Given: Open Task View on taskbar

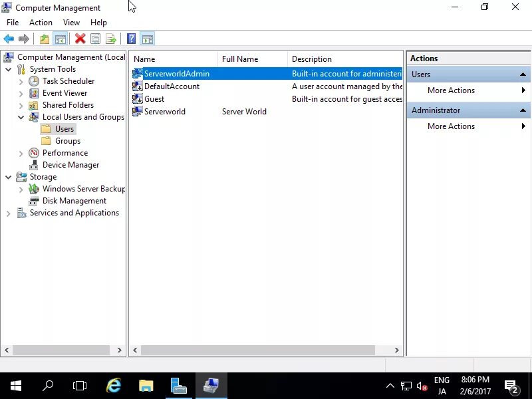Looking at the screenshot, I should (80, 386).
